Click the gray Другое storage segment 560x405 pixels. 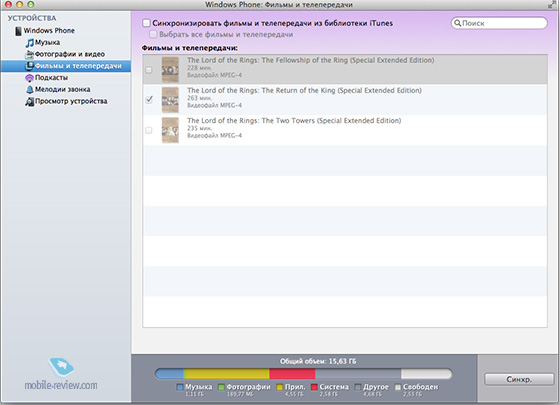point(358,374)
